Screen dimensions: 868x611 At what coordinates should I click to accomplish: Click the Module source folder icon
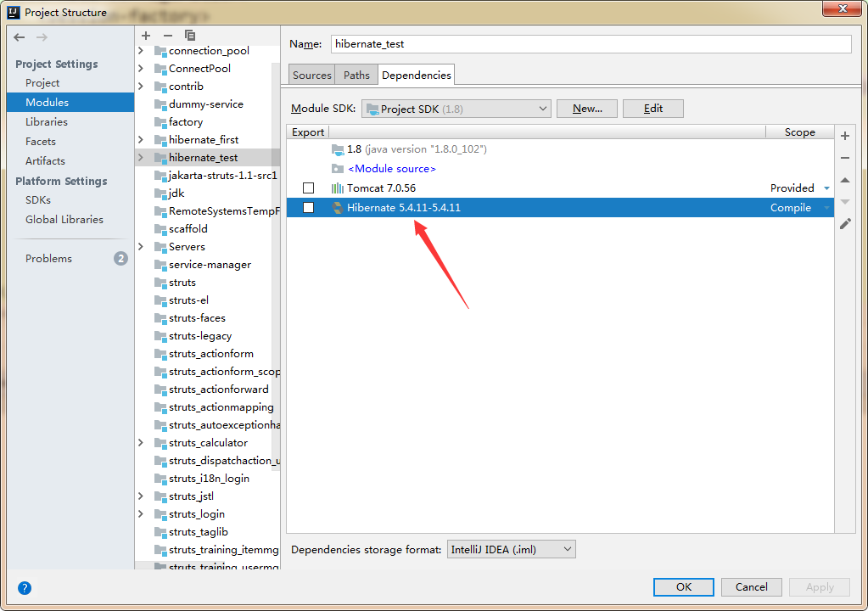tap(337, 169)
